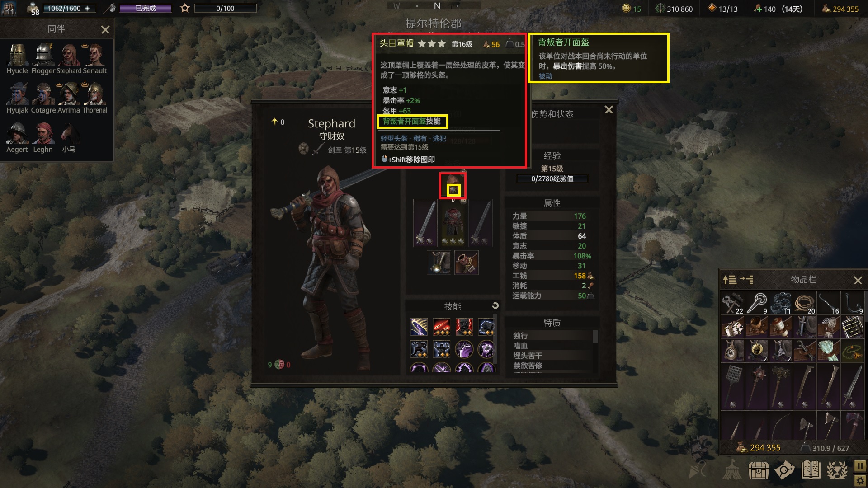The height and width of the screenshot is (488, 868).
Task: Open the treasure chest icon in bottom bar
Action: 759,470
